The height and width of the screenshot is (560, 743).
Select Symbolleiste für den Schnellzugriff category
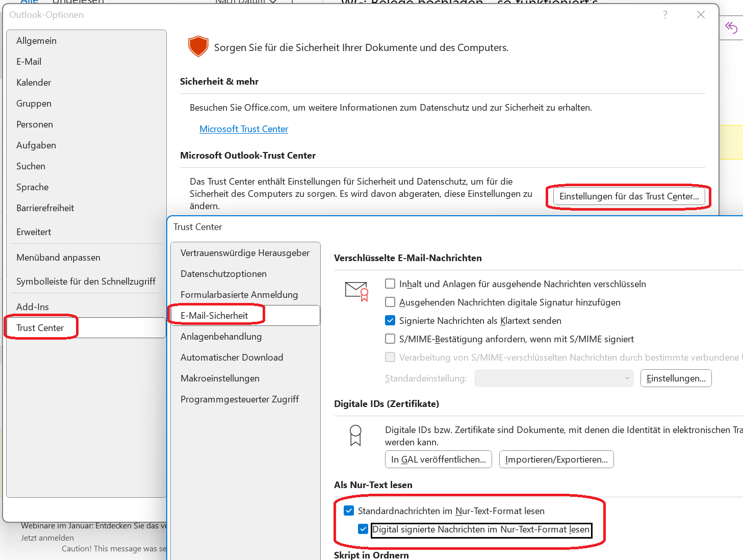coord(86,282)
